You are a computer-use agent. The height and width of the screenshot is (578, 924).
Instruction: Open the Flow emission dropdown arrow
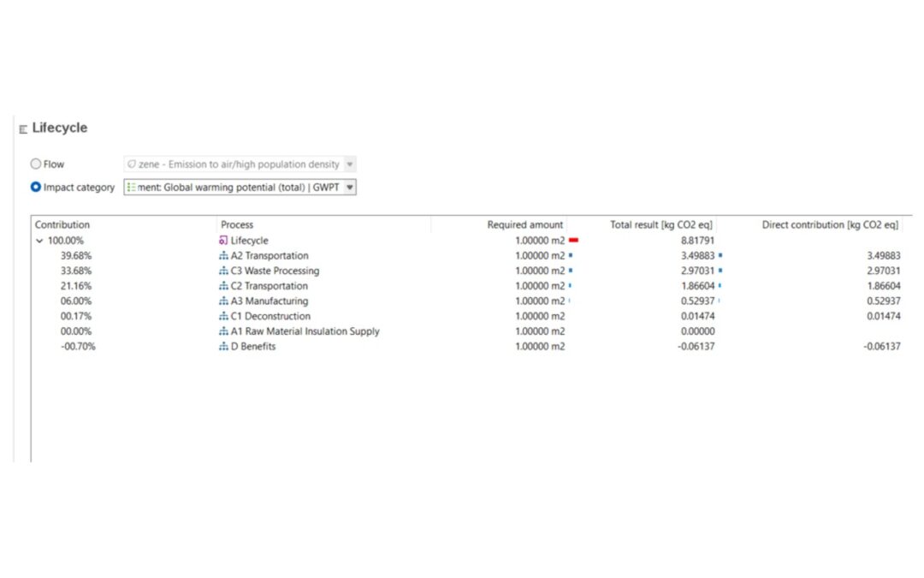(x=349, y=164)
